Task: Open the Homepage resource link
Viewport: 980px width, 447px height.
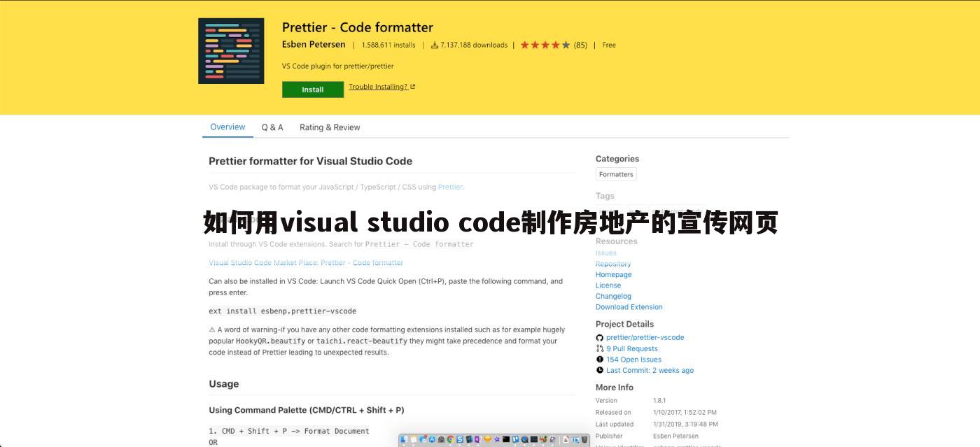Action: [614, 275]
